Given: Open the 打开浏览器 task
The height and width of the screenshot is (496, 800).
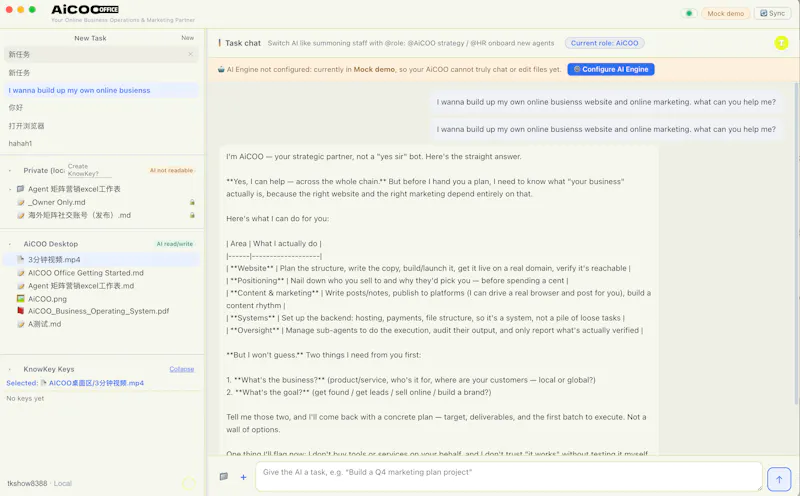Looking at the screenshot, I should click(x=101, y=126).
